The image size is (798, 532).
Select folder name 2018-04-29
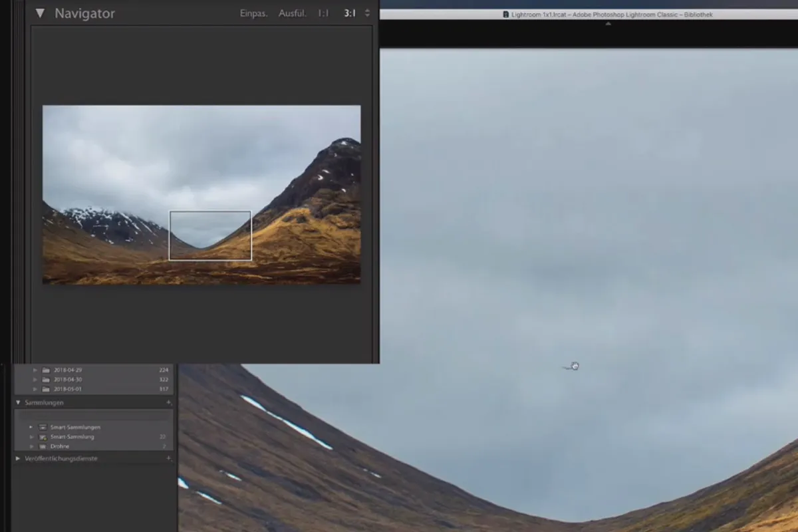pos(68,370)
